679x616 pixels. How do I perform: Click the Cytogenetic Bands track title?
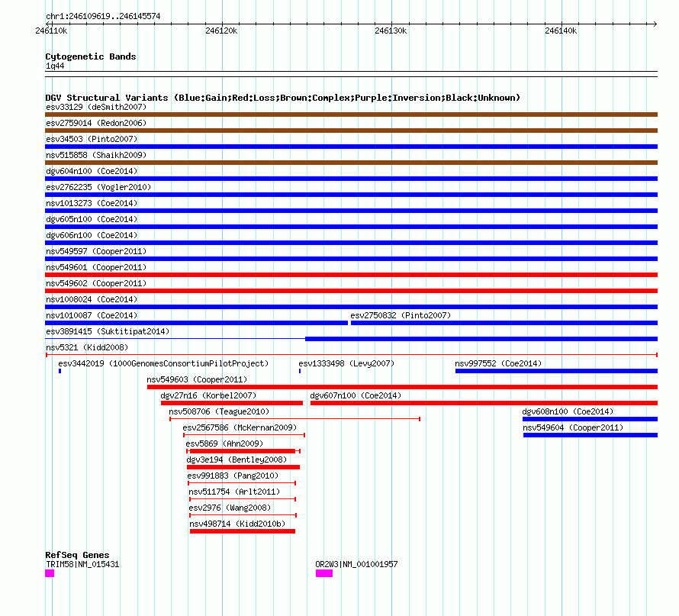click(x=91, y=56)
